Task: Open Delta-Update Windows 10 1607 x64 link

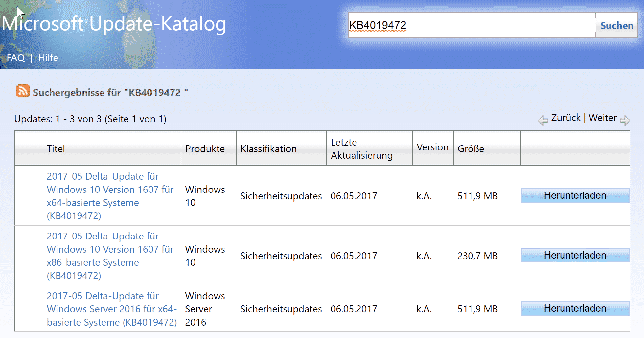Action: [x=110, y=196]
